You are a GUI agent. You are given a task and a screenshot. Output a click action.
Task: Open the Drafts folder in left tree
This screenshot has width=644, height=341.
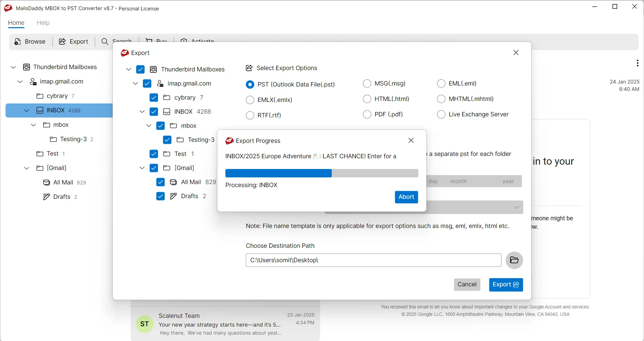[x=62, y=197]
